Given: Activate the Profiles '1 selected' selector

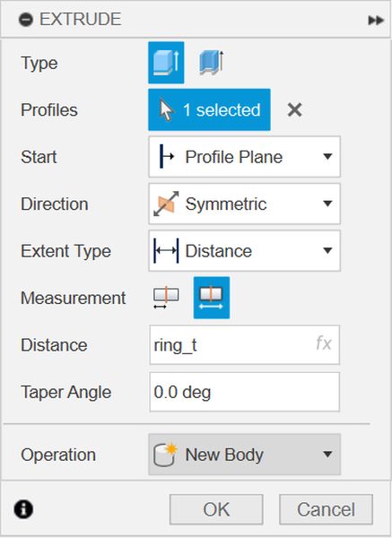Looking at the screenshot, I should (209, 109).
